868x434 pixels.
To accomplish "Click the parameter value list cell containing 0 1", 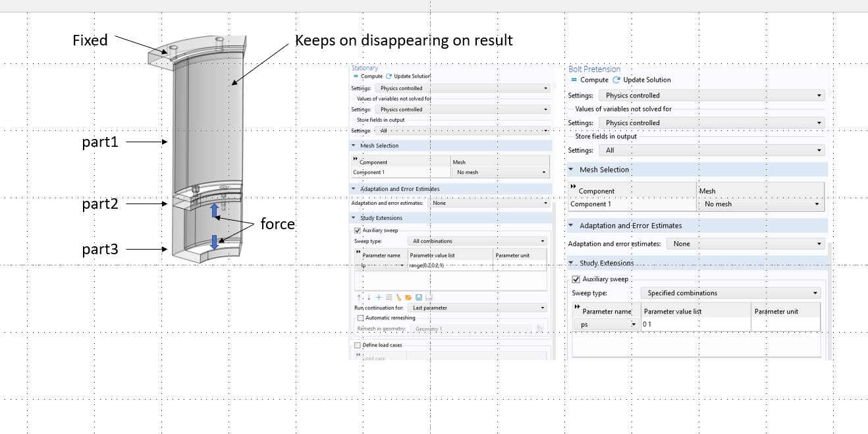I will (x=695, y=325).
